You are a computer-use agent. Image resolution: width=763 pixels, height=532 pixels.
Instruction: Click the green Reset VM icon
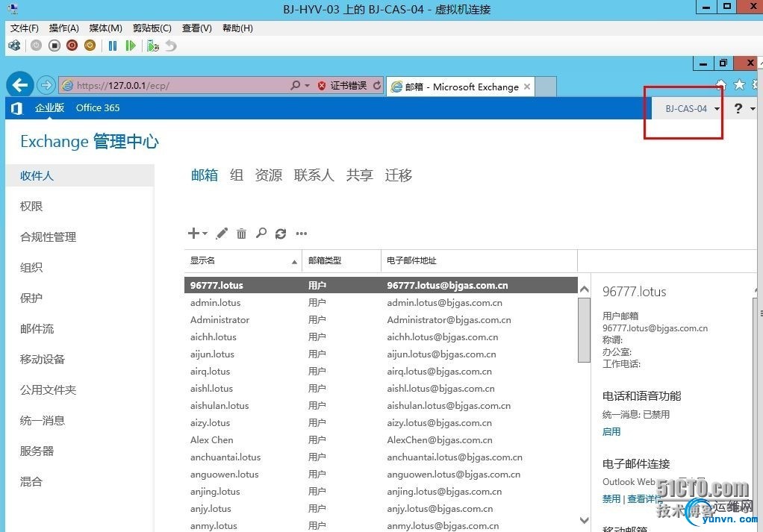click(131, 46)
